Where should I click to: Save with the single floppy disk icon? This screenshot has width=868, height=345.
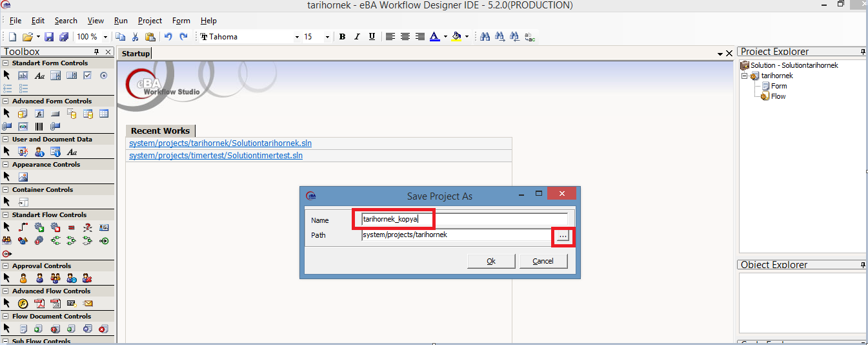pyautogui.click(x=49, y=37)
